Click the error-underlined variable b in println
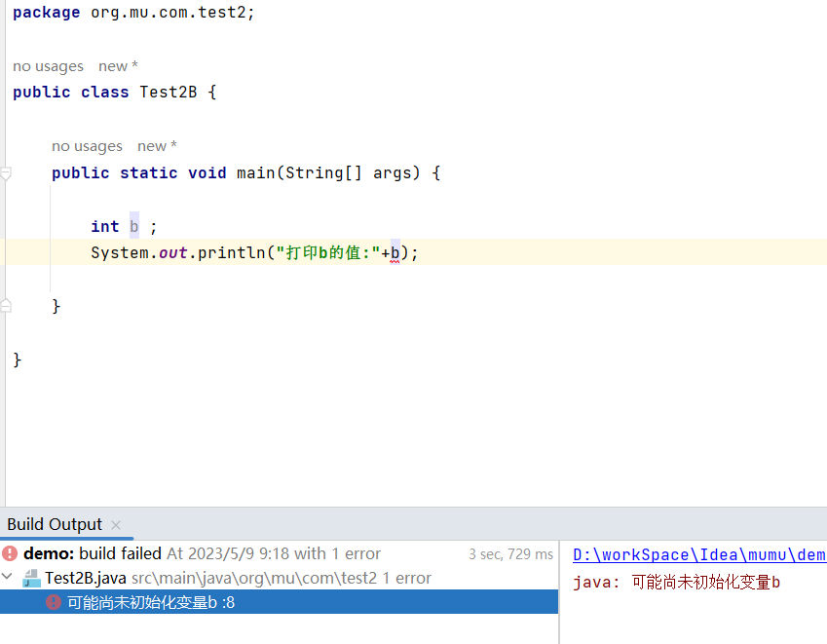 click(x=395, y=252)
